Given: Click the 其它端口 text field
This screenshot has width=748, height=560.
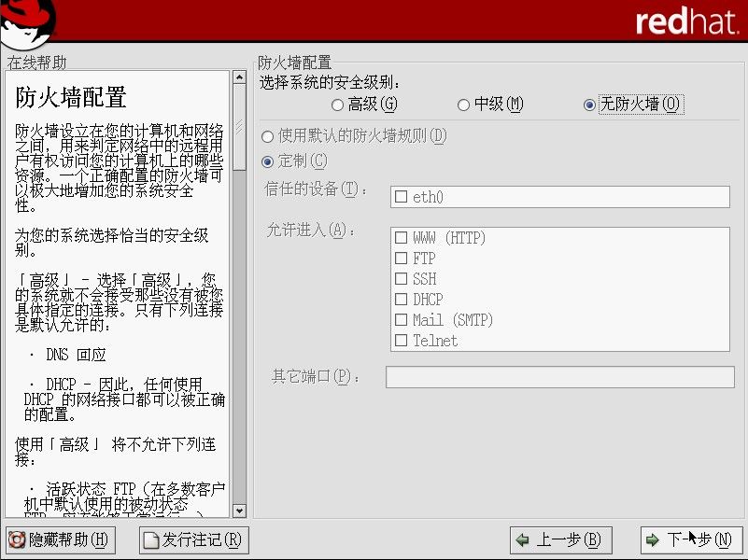Looking at the screenshot, I should tap(559, 377).
